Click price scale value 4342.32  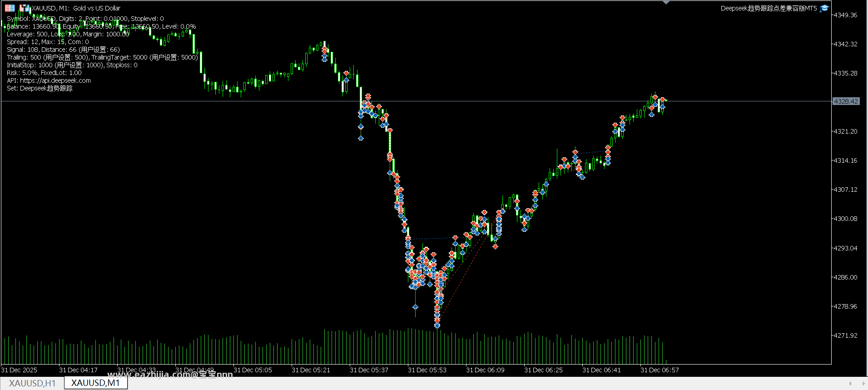845,44
